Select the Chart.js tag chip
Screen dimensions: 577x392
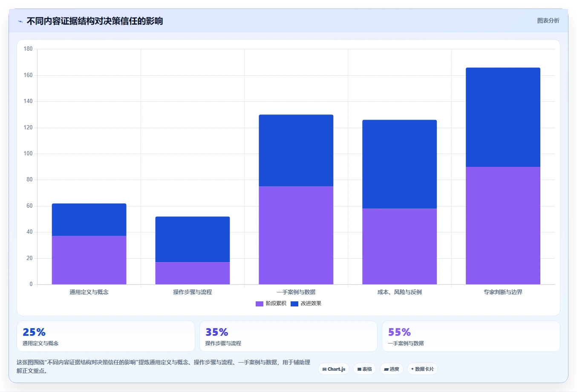point(334,369)
